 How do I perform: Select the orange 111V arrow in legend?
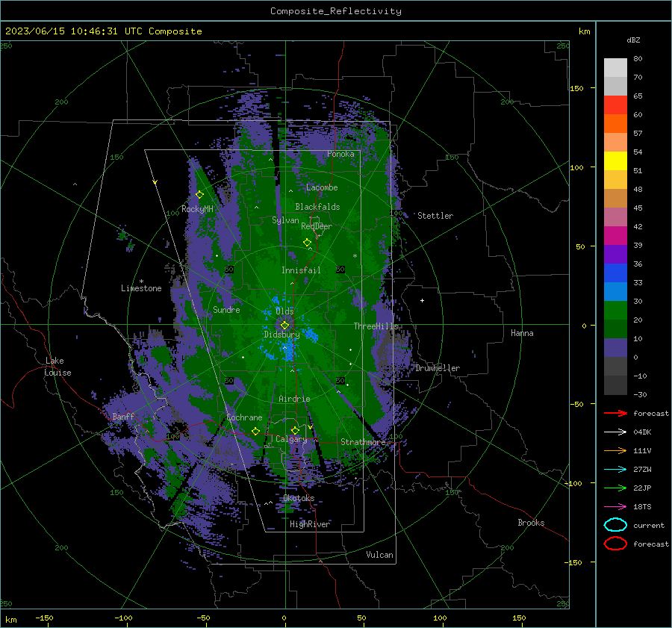(615, 450)
